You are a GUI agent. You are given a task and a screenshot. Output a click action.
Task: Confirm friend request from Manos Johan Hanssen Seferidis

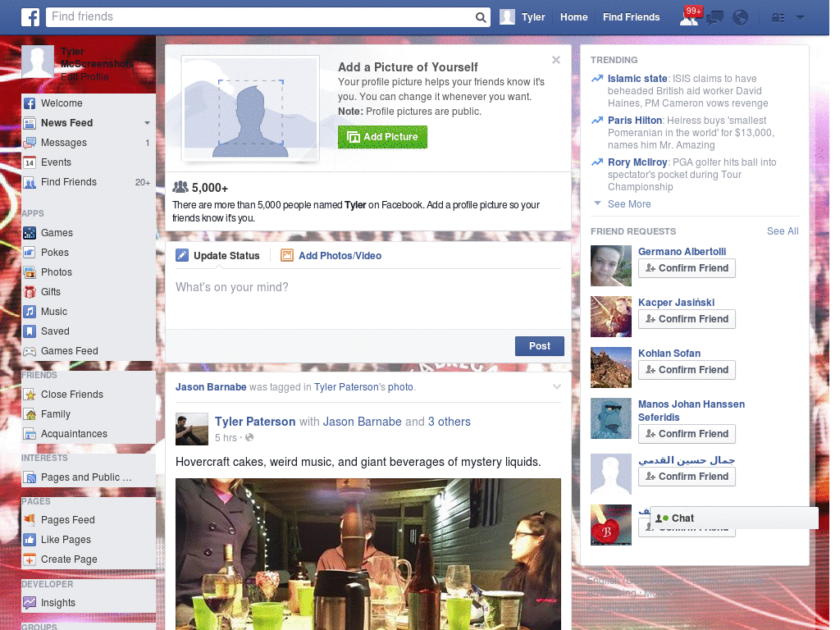click(x=687, y=433)
